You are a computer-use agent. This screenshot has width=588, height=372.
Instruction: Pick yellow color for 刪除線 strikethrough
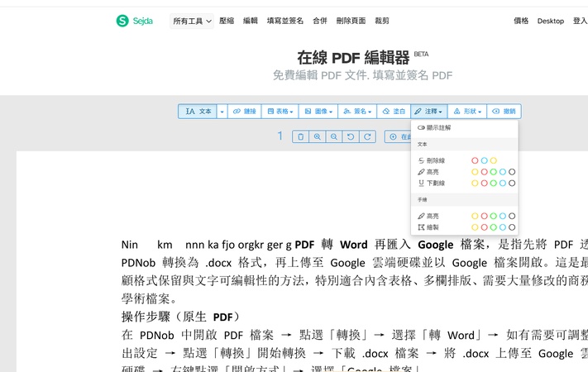[494, 160]
